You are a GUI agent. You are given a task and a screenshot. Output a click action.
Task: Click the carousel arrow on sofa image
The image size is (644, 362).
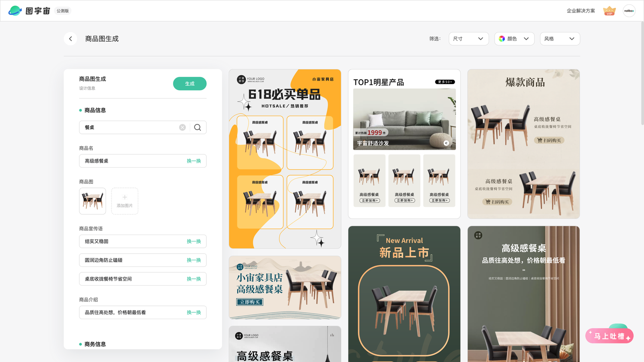point(446,143)
